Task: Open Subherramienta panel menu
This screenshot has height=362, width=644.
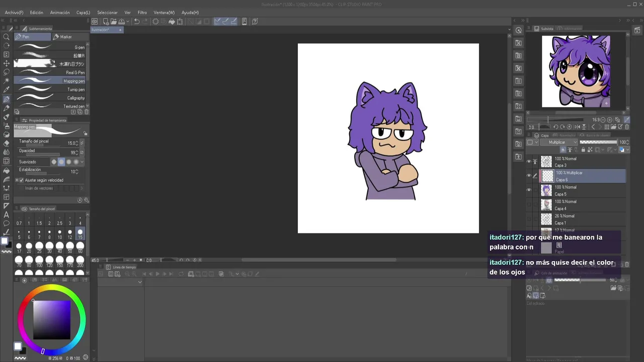Action: [x=17, y=29]
